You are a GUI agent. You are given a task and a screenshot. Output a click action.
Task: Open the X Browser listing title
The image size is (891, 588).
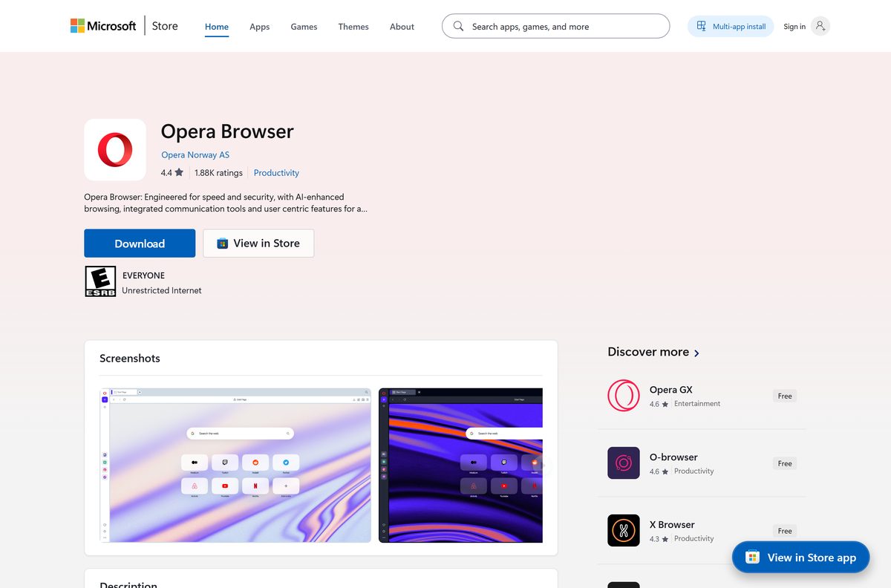(672, 525)
